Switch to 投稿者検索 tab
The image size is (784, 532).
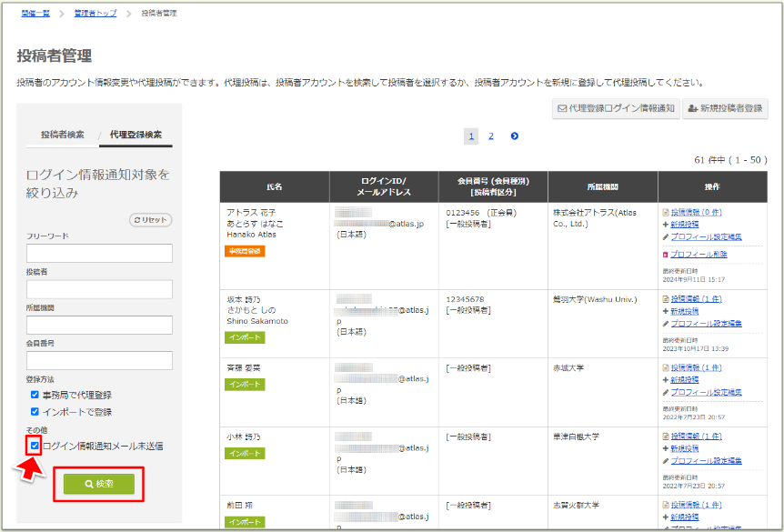(x=62, y=135)
